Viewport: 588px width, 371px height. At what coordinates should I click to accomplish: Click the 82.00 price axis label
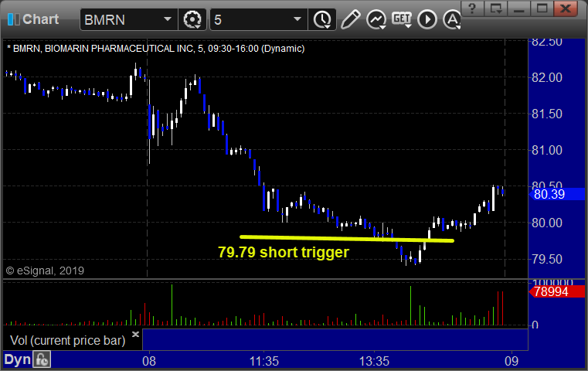pyautogui.click(x=547, y=77)
